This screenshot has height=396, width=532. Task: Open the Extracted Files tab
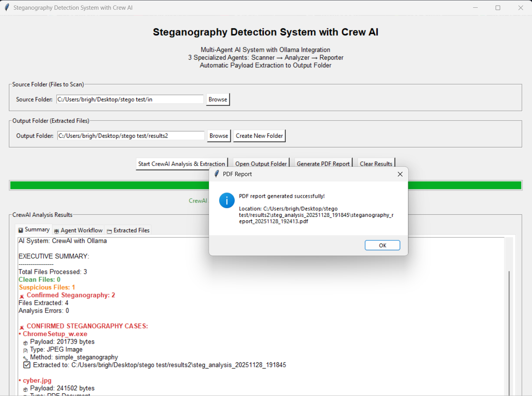click(128, 230)
